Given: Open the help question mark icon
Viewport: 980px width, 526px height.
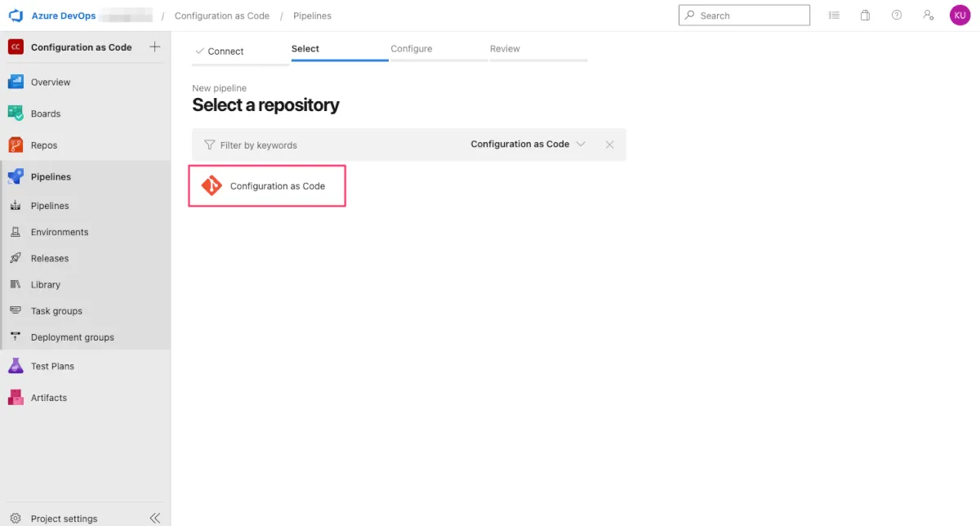Looking at the screenshot, I should tap(897, 16).
